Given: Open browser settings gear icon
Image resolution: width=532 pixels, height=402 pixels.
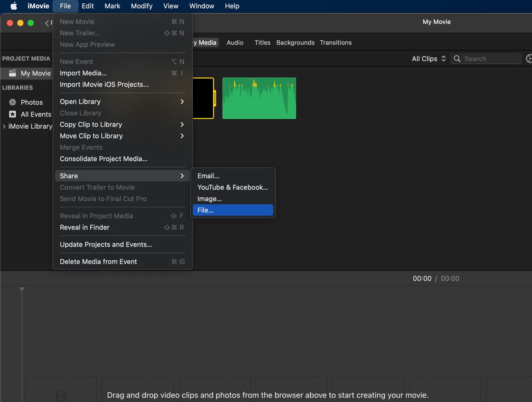Looking at the screenshot, I should (529, 59).
